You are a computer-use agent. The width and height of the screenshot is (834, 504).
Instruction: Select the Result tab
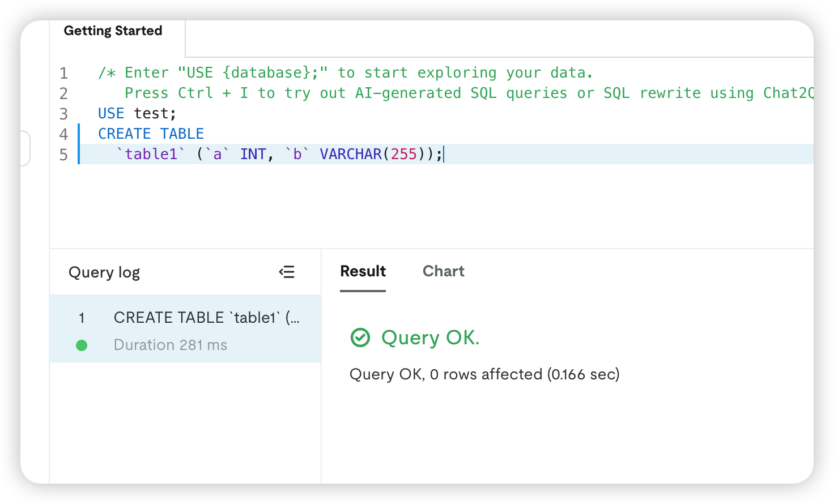363,271
